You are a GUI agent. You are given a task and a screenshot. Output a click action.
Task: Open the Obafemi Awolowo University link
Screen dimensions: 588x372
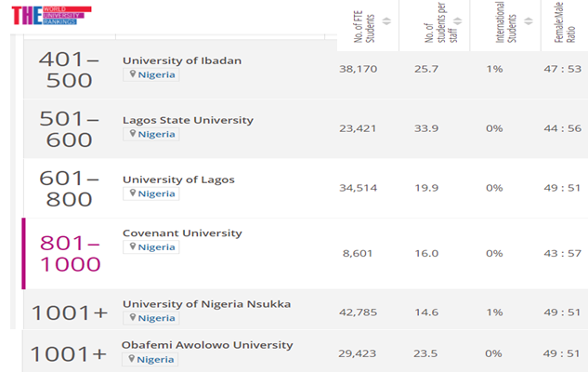(x=207, y=345)
